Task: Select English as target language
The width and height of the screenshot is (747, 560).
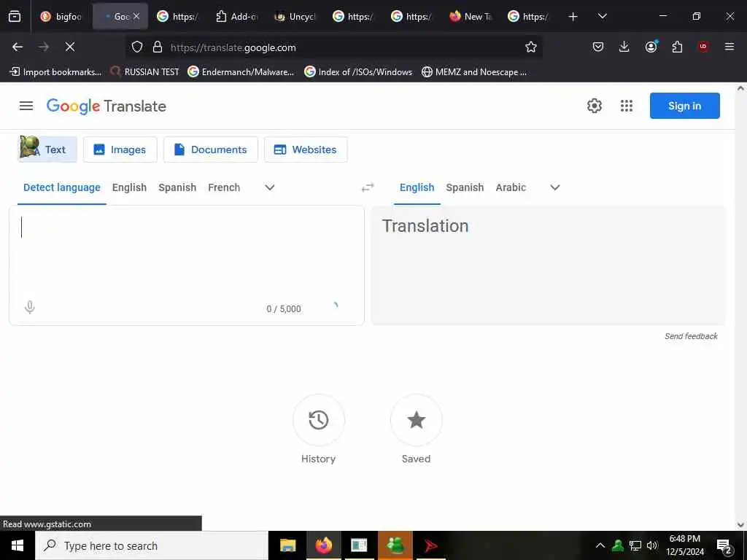Action: (x=417, y=187)
